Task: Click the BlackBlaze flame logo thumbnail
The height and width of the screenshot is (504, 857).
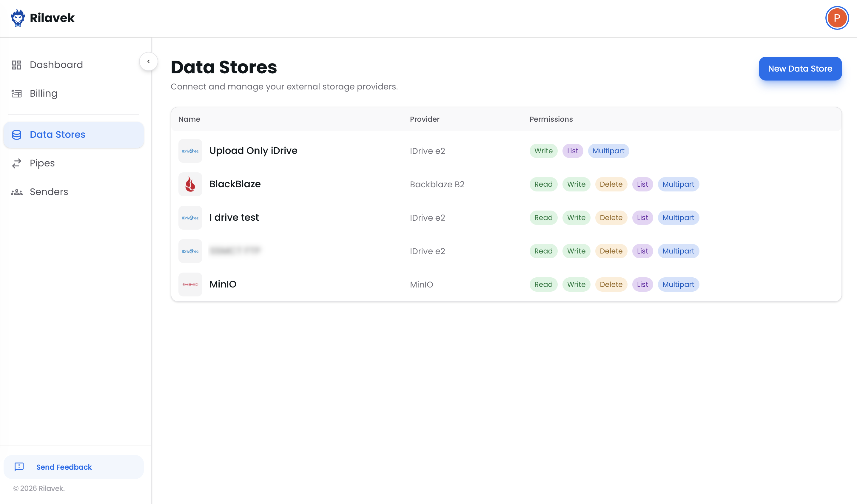Action: (190, 184)
